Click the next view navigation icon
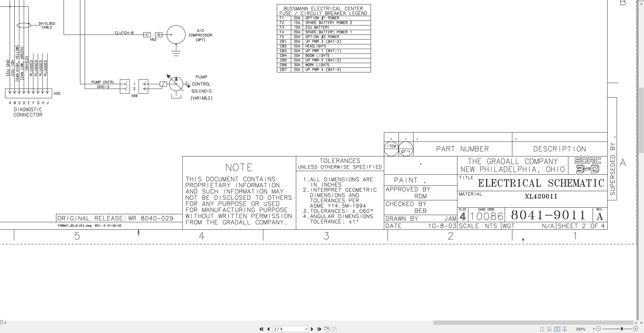The image size is (644, 333). [335, 329]
